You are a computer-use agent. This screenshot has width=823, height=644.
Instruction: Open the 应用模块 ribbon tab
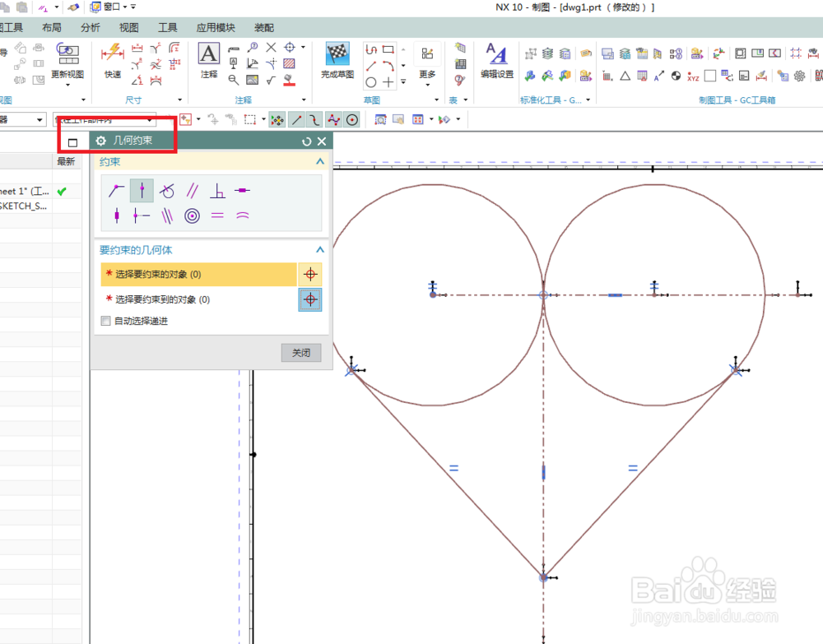(216, 28)
